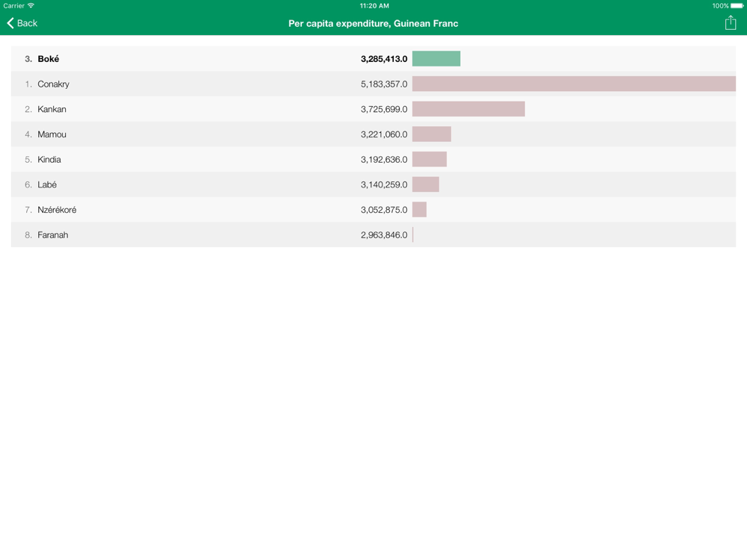Click the title Per capita expenditure, Guinean Franc

pyautogui.click(x=373, y=23)
